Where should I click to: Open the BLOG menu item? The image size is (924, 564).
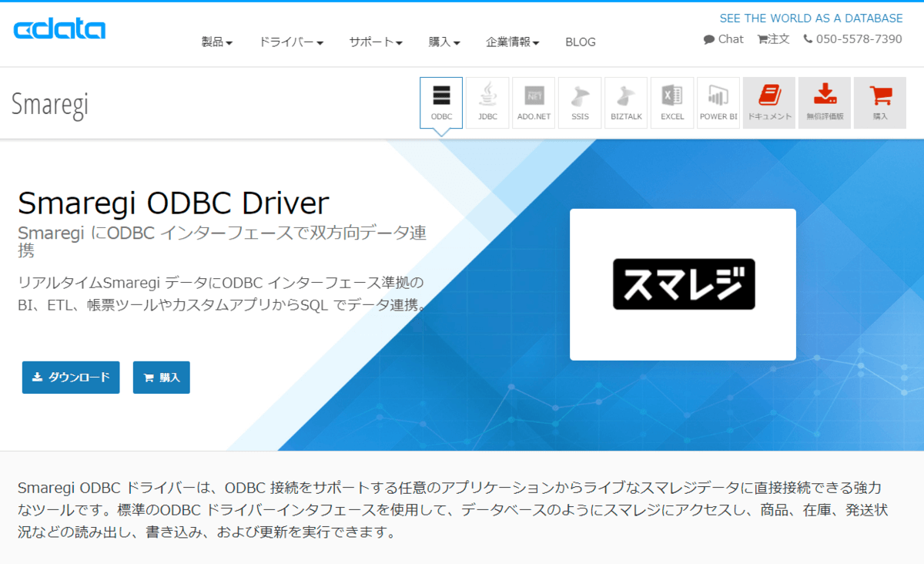(581, 42)
